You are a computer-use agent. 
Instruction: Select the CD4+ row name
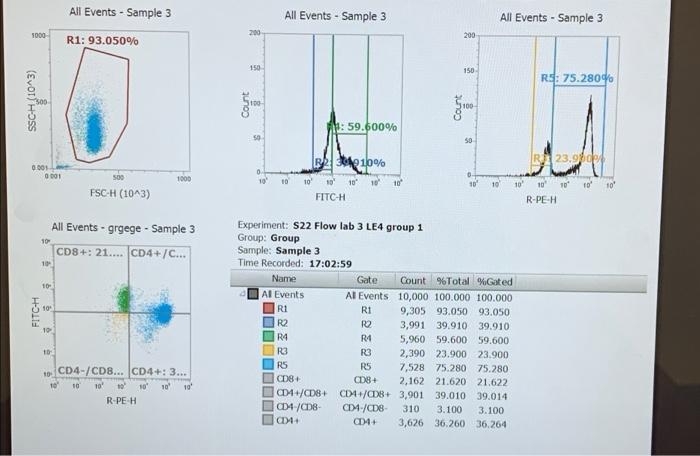288,420
